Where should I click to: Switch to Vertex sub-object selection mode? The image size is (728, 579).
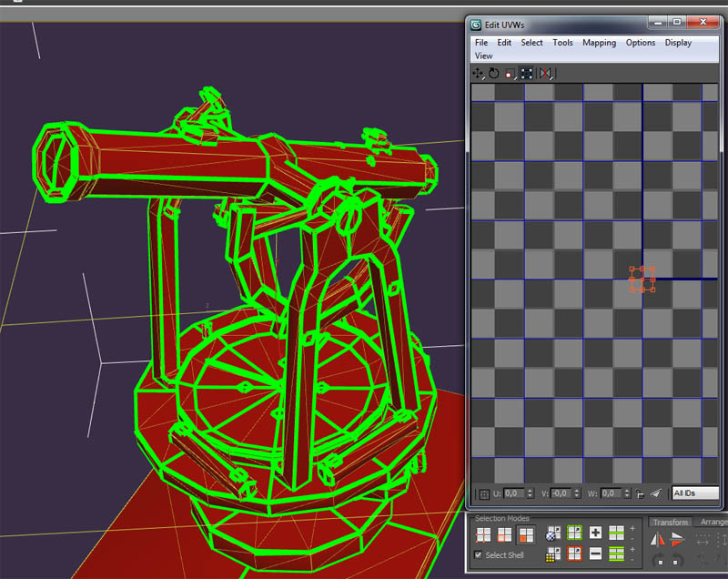point(484,534)
